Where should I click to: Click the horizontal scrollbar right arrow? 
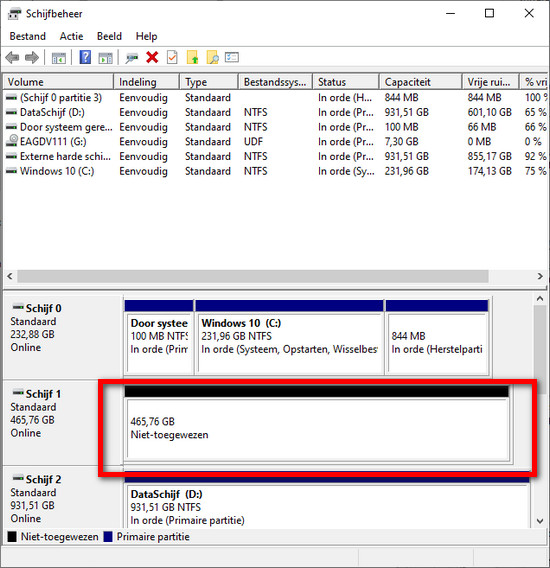tap(540, 276)
